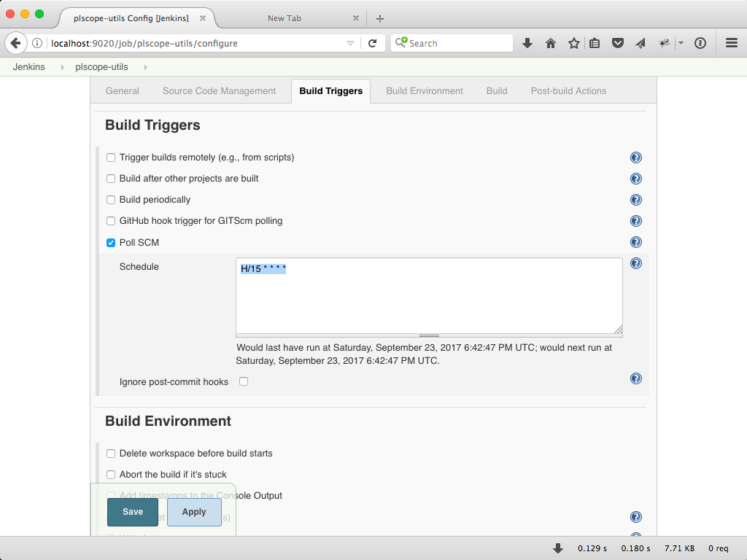
Task: Click the Build Environment section heading
Action: [x=169, y=421]
